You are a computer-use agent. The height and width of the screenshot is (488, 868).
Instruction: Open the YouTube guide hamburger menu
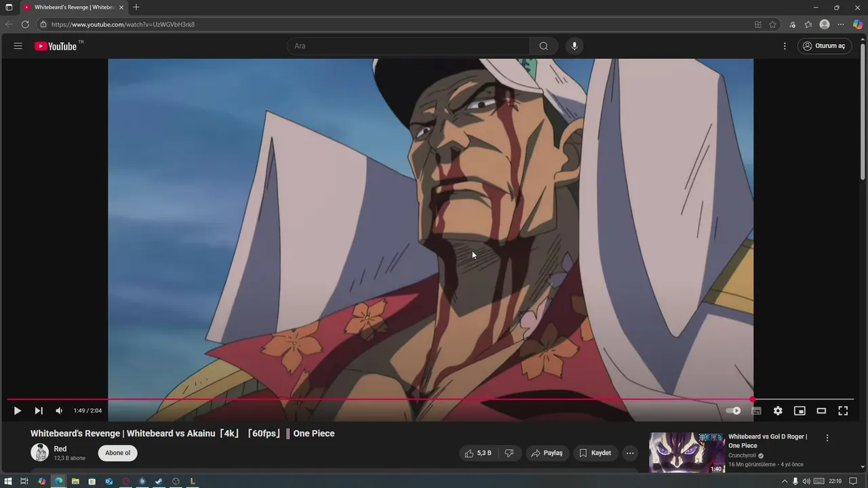pyautogui.click(x=18, y=46)
